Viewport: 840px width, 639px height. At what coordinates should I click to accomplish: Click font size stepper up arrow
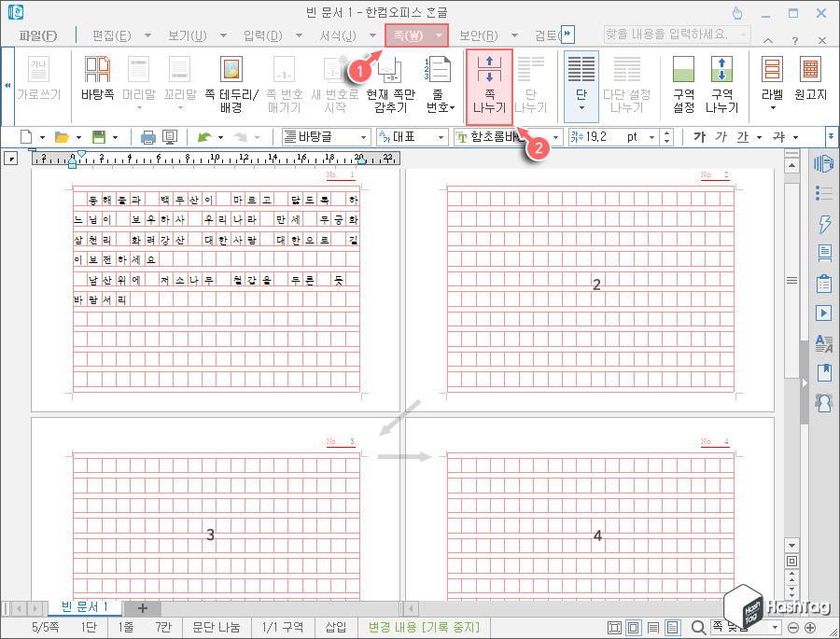[666, 133]
